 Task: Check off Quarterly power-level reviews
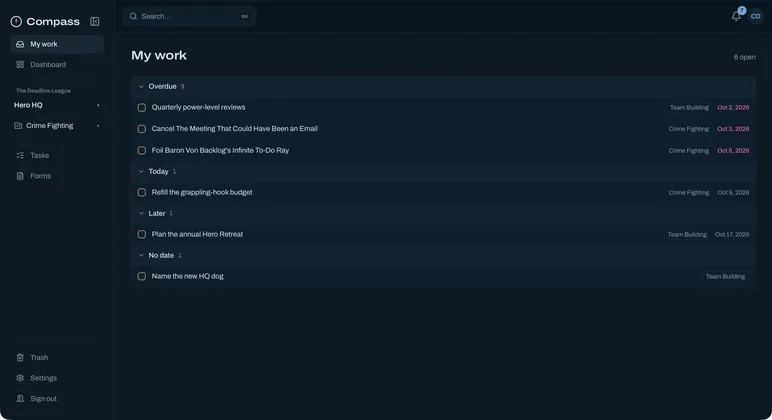pos(142,107)
